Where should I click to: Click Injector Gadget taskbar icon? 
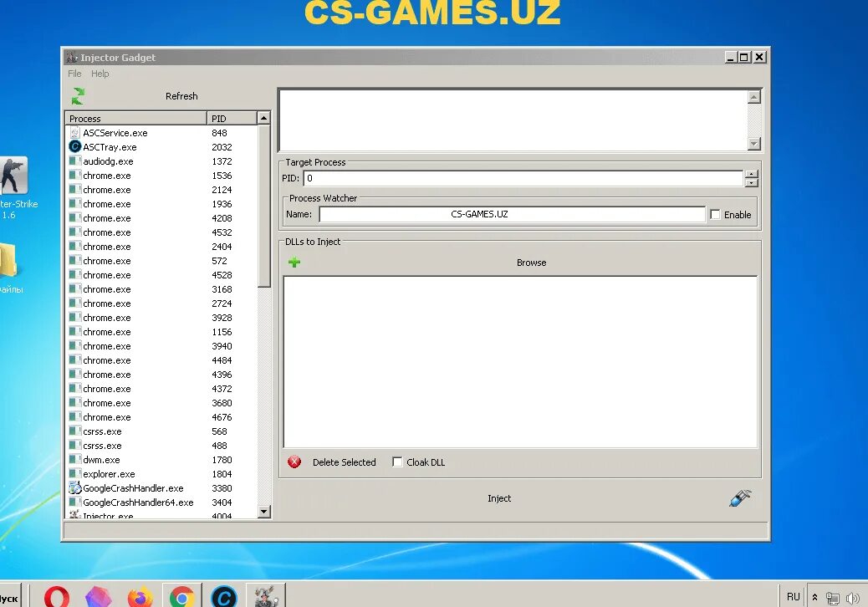(266, 596)
